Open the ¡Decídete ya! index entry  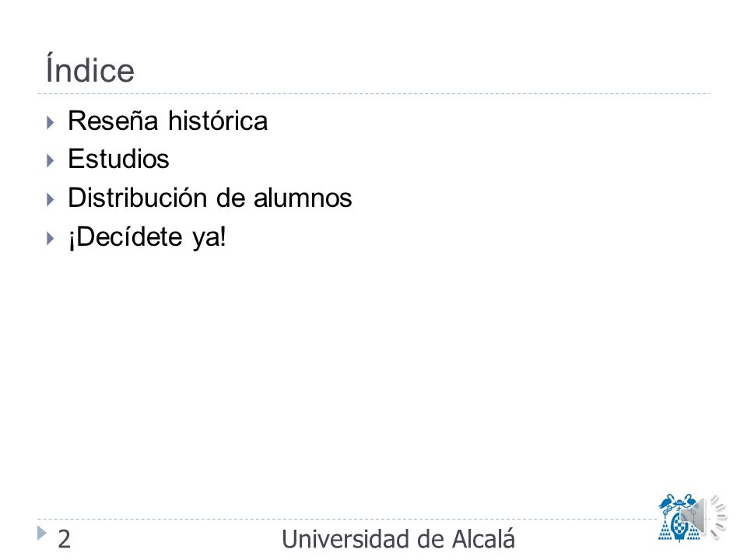147,237
